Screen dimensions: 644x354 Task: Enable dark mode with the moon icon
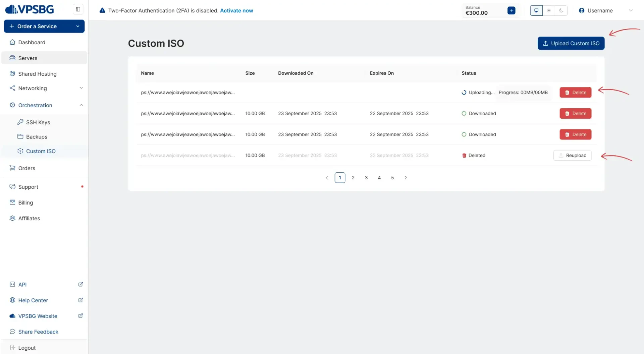point(561,10)
